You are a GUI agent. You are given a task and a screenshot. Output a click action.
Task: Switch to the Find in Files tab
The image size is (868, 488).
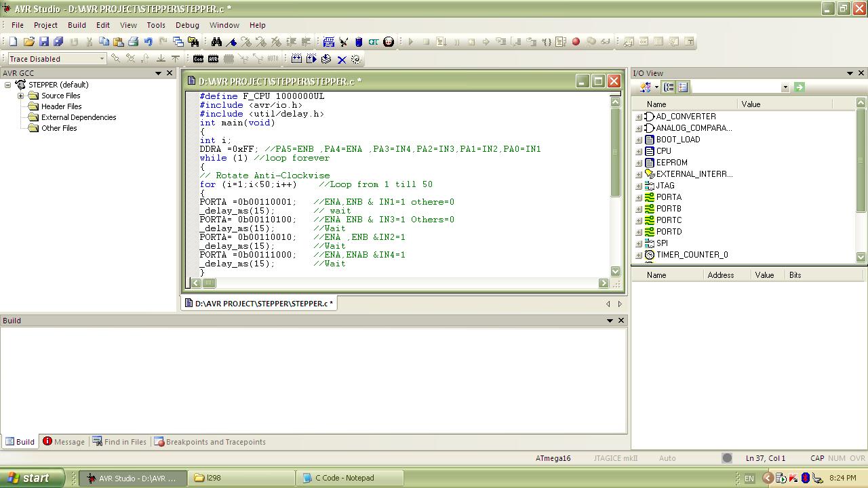[119, 441]
